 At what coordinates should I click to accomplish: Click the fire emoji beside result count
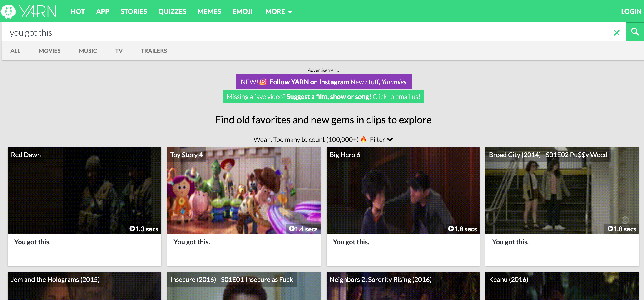click(x=363, y=139)
